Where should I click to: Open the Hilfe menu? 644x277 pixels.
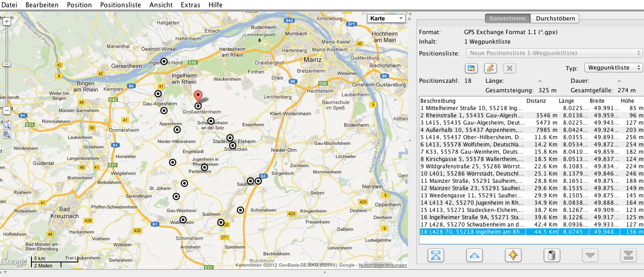[x=215, y=5]
